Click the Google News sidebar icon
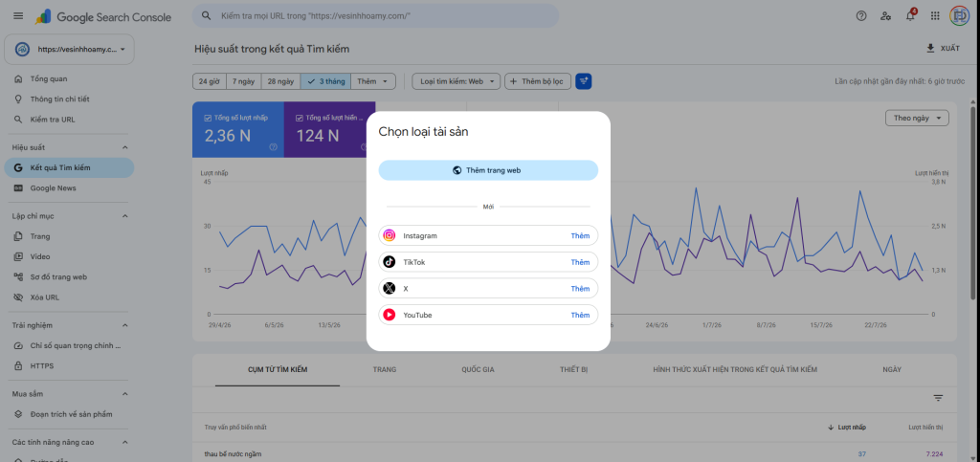Image resolution: width=980 pixels, height=462 pixels. [18, 187]
